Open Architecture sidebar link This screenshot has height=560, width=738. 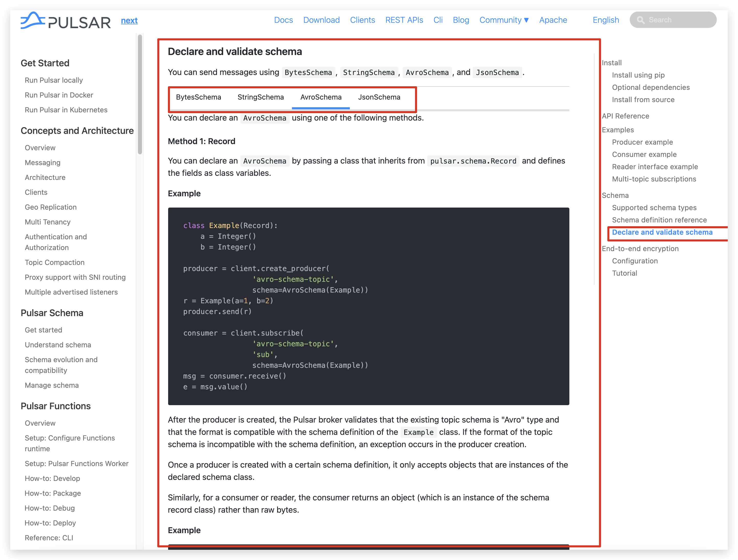tap(45, 178)
